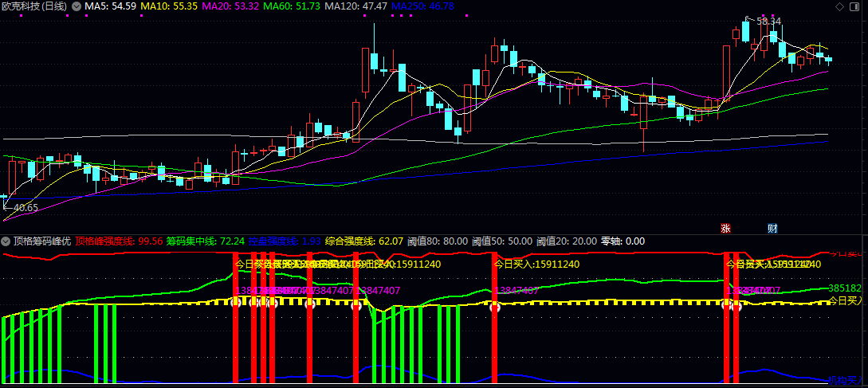Click the MA60: 51.73 label
The image size is (868, 388).
click(x=291, y=6)
